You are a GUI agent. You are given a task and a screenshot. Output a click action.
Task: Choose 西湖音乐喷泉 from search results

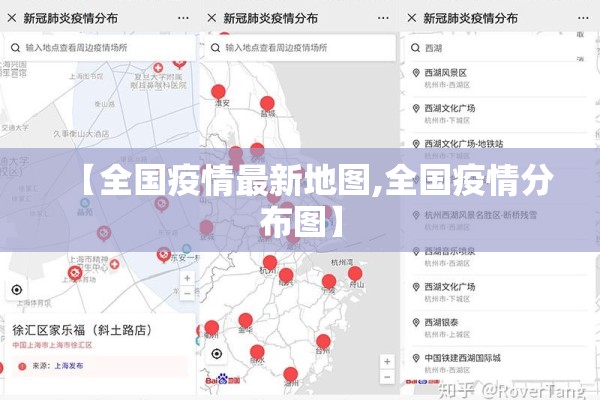tap(497, 256)
